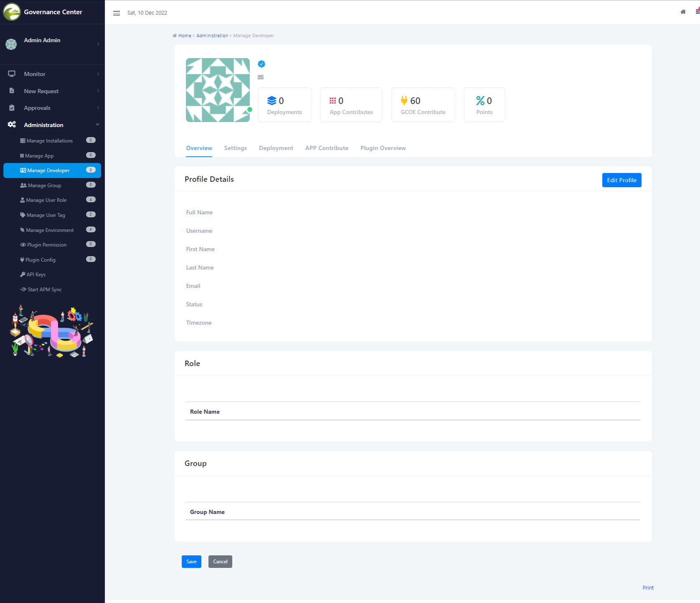Click the Manage Group people icon
Screen dimensions: 700x603
(23, 186)
